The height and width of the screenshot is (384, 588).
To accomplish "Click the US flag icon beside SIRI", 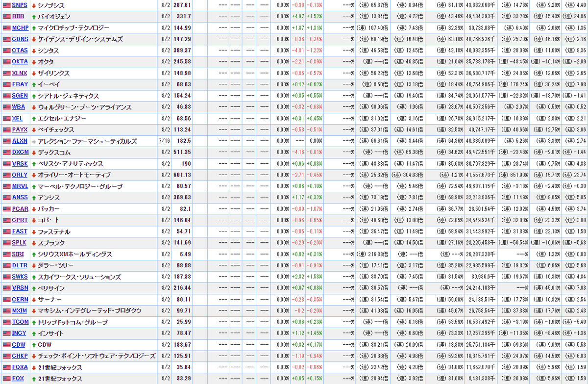I will point(6,255).
